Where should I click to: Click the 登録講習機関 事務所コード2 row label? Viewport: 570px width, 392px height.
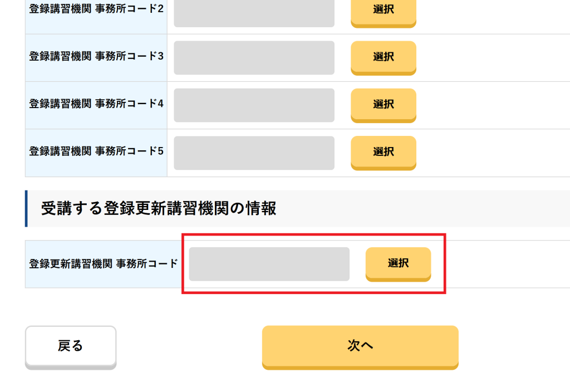[95, 9]
